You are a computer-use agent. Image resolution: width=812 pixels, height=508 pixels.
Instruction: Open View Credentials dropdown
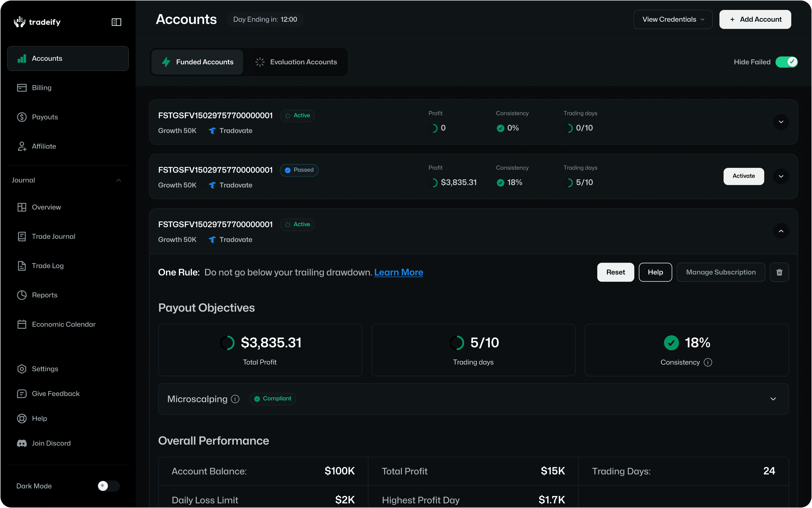tap(673, 20)
